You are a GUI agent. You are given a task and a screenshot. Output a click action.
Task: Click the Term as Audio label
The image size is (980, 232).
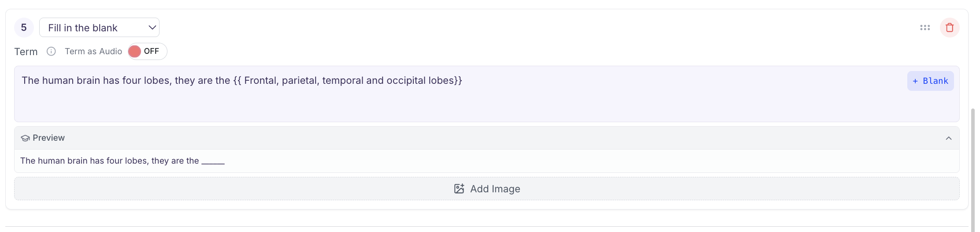(x=93, y=52)
